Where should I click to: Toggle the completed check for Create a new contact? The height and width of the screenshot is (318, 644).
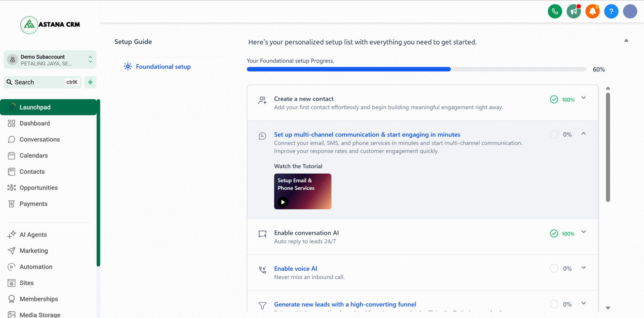coord(554,99)
